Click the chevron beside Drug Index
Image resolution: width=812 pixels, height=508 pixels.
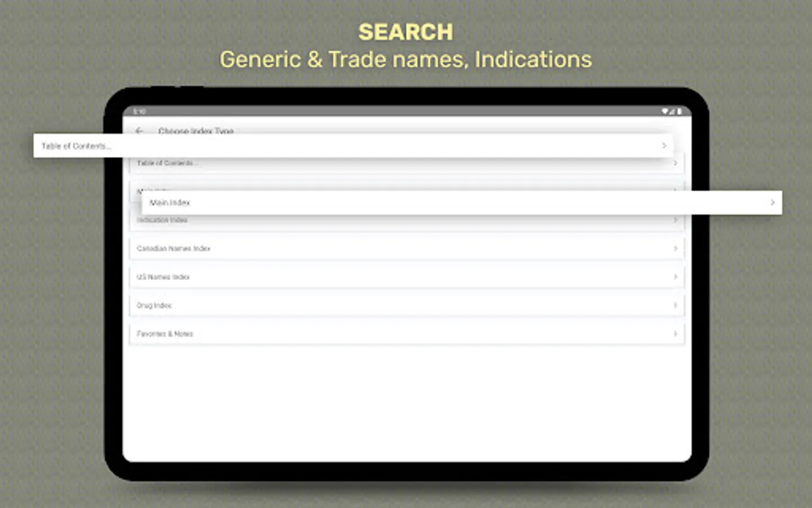pos(675,305)
